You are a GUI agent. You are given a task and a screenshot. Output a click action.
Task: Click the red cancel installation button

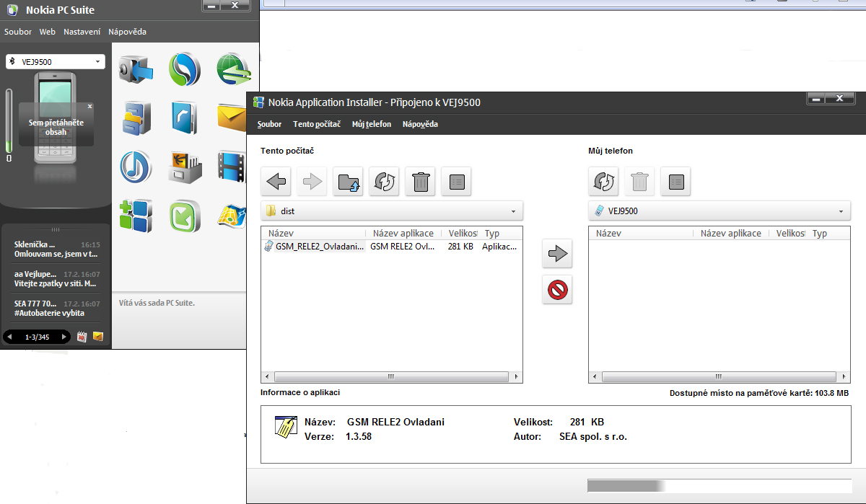point(557,290)
